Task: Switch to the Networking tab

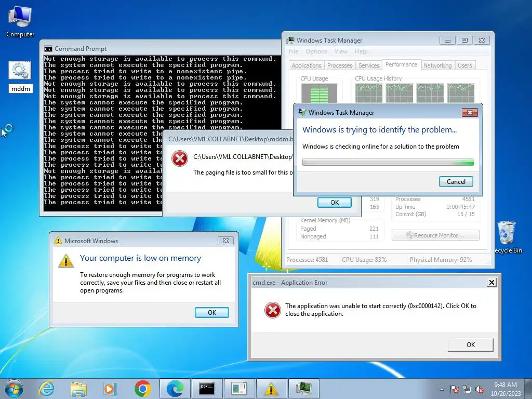Action: coord(437,65)
